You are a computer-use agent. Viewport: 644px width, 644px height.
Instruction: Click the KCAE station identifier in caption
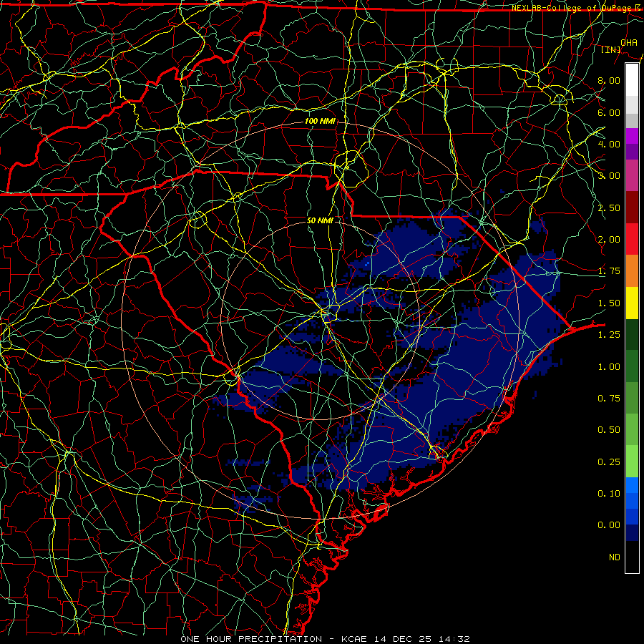355,639
